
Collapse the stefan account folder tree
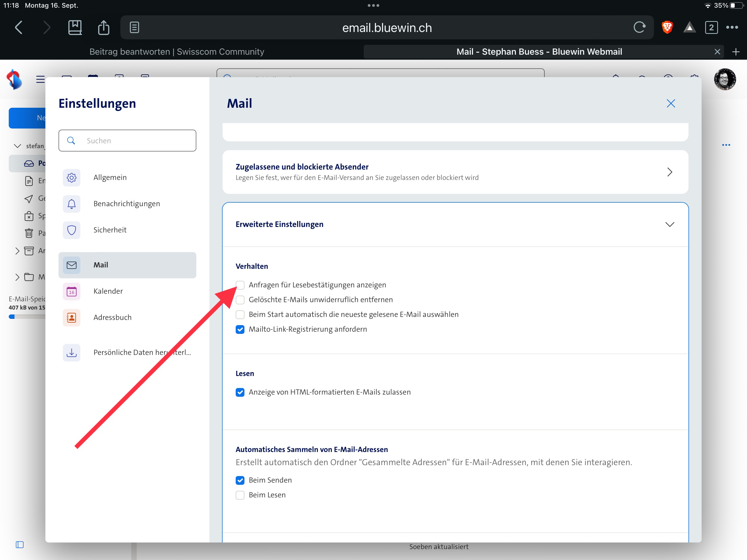click(x=17, y=146)
